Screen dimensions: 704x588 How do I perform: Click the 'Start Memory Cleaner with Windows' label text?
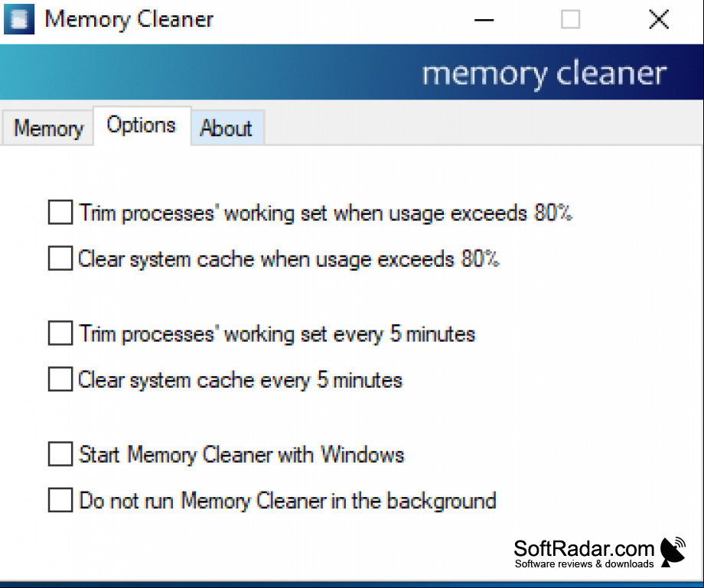coord(242,455)
